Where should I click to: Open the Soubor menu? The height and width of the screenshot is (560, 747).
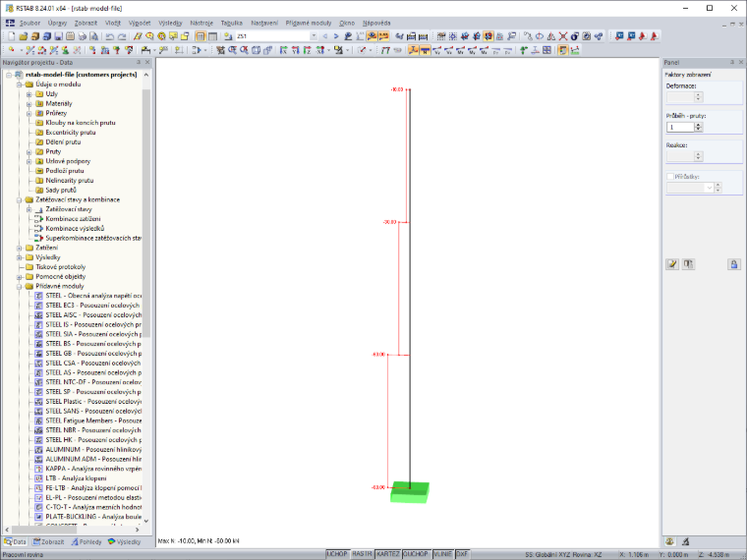[x=29, y=23]
